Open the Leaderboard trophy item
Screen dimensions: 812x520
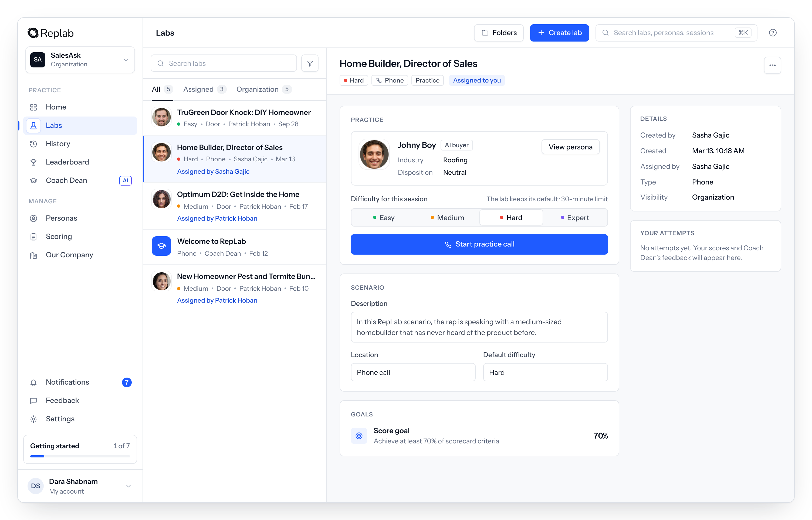click(80, 162)
